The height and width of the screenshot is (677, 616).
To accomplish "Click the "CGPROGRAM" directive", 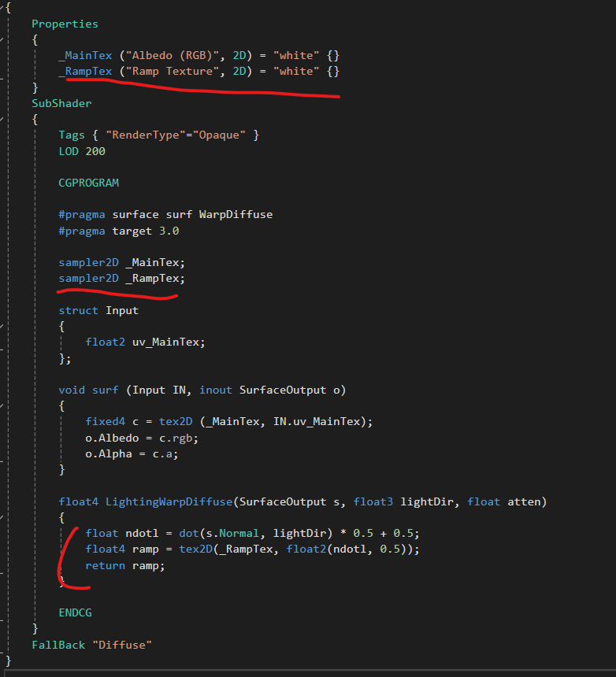I will (88, 183).
